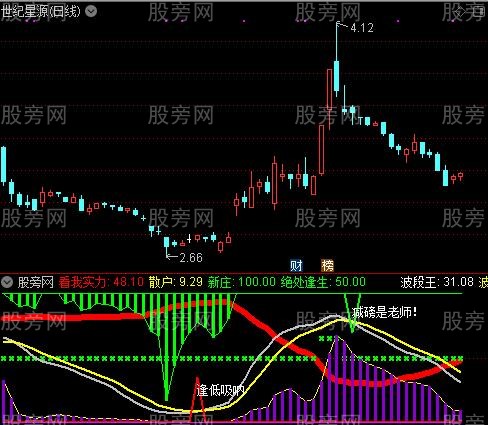Select the 波段王: 31.08 indicator value
Viewport: 488px width, 425px height.
click(437, 282)
